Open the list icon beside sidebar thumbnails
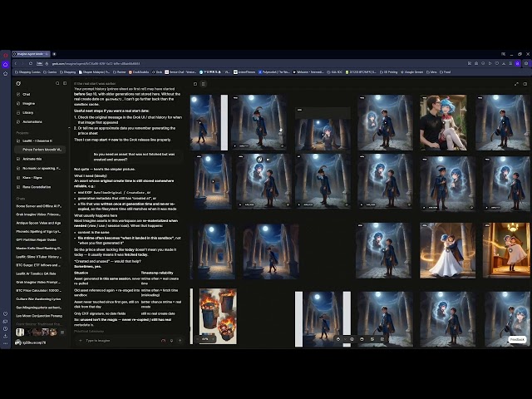The width and height of the screenshot is (532, 399). [62, 332]
